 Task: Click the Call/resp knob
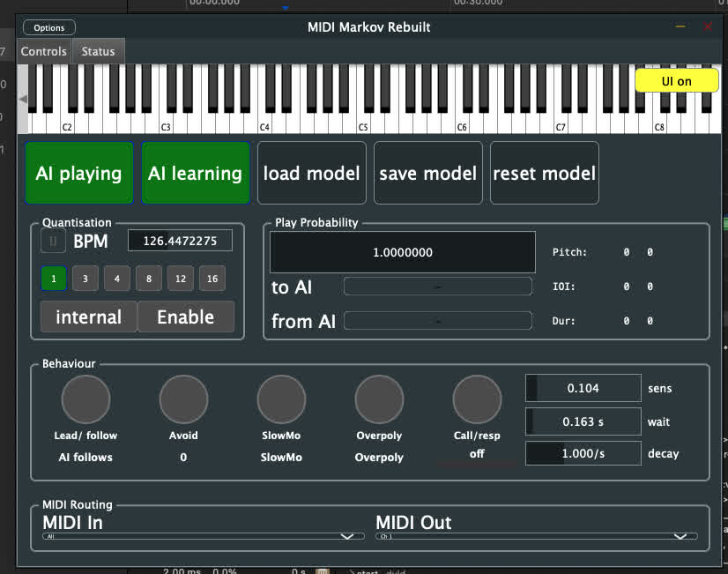point(477,399)
